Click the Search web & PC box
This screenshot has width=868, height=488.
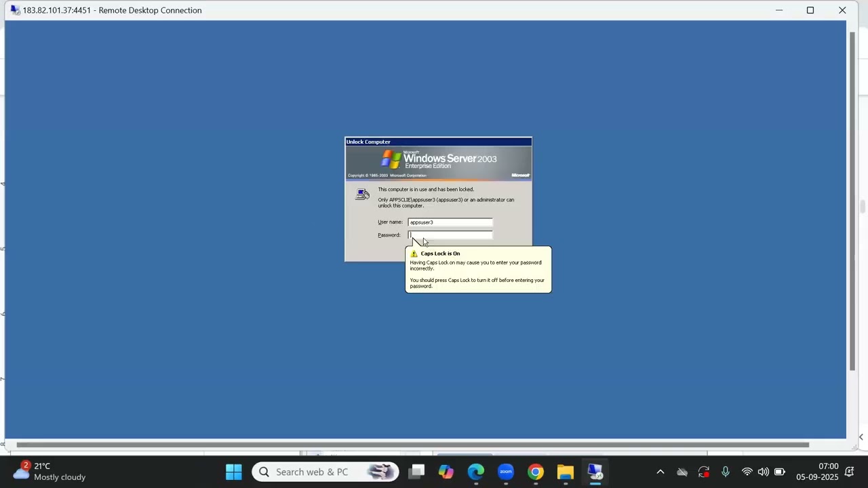[325, 472]
